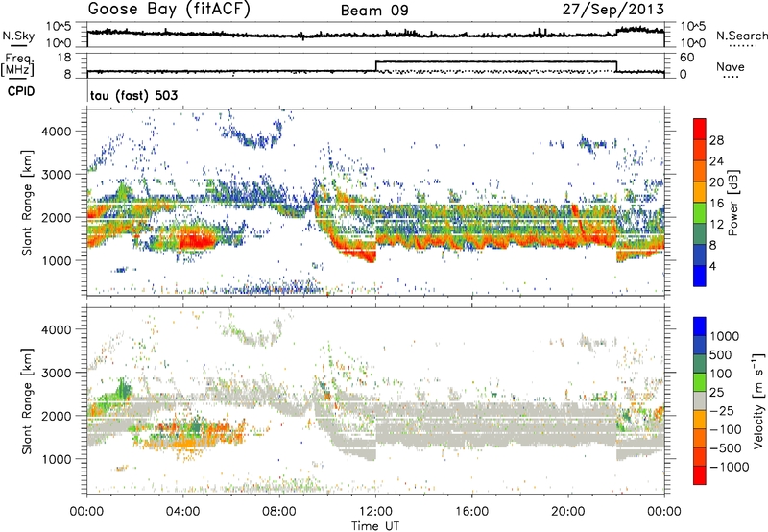Screen dimensions: 768x532
Task: Click the '60' tick of the Nave axis
Action: (687, 58)
